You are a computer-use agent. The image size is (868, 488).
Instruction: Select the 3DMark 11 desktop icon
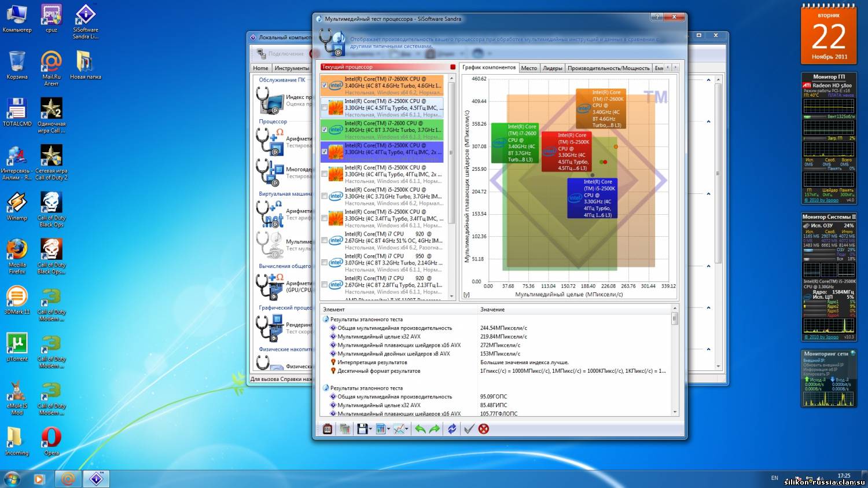coord(17,300)
